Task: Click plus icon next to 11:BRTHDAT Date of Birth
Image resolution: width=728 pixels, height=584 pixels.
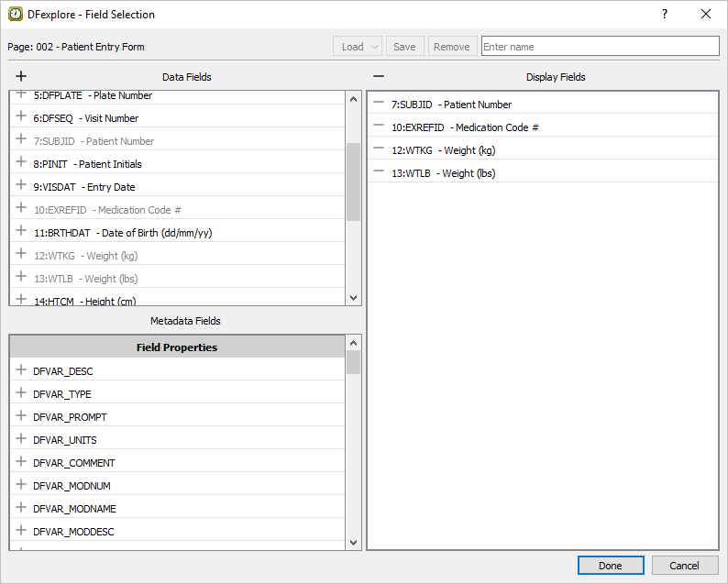Action: click(x=21, y=231)
